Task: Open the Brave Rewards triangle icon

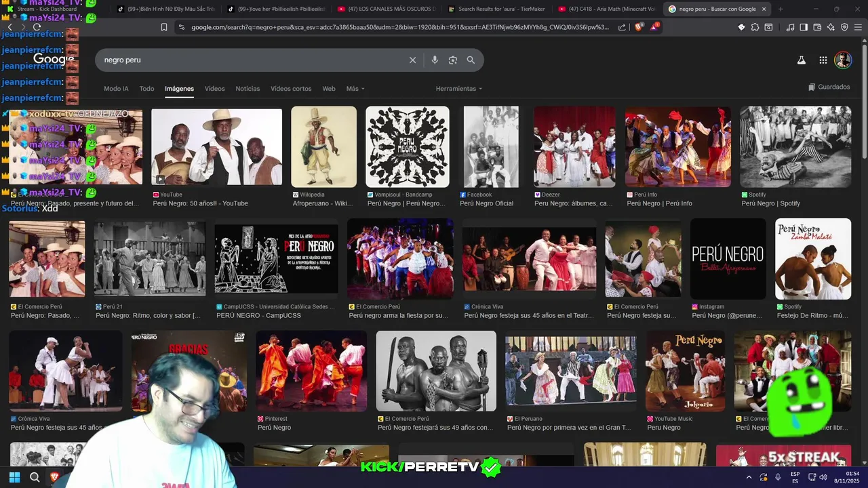Action: tap(654, 27)
